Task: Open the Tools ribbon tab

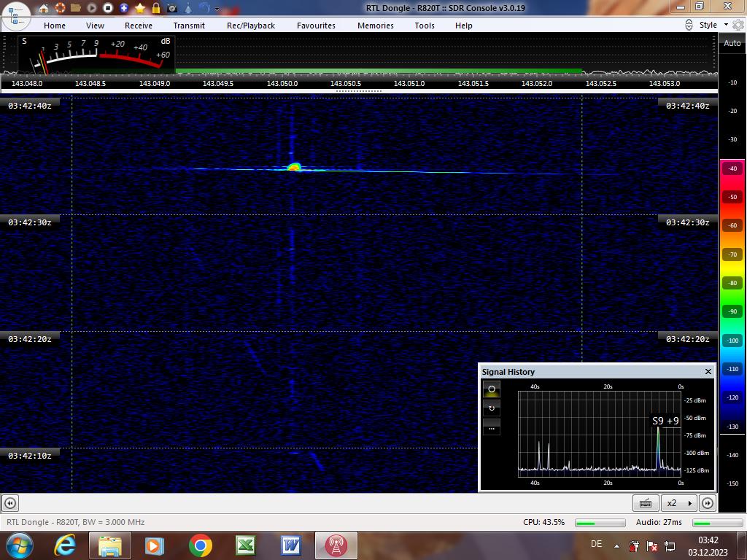Action: (425, 26)
